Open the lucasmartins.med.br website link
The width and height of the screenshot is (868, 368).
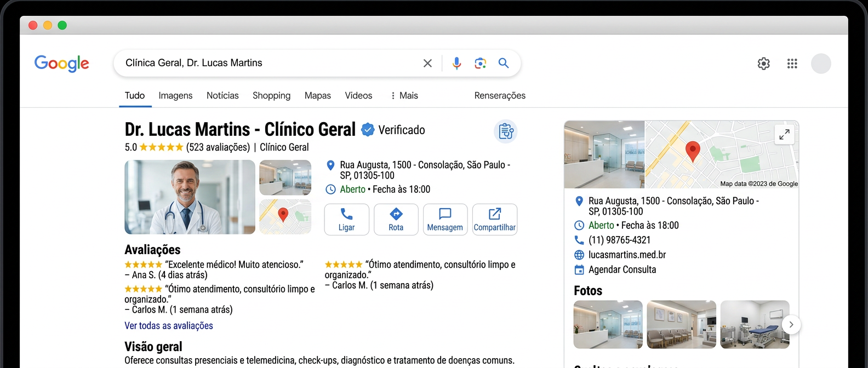[627, 255]
